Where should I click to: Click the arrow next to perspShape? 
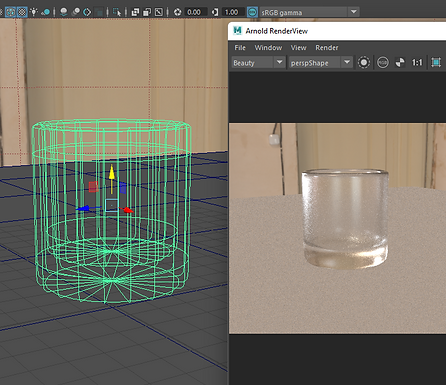[347, 62]
